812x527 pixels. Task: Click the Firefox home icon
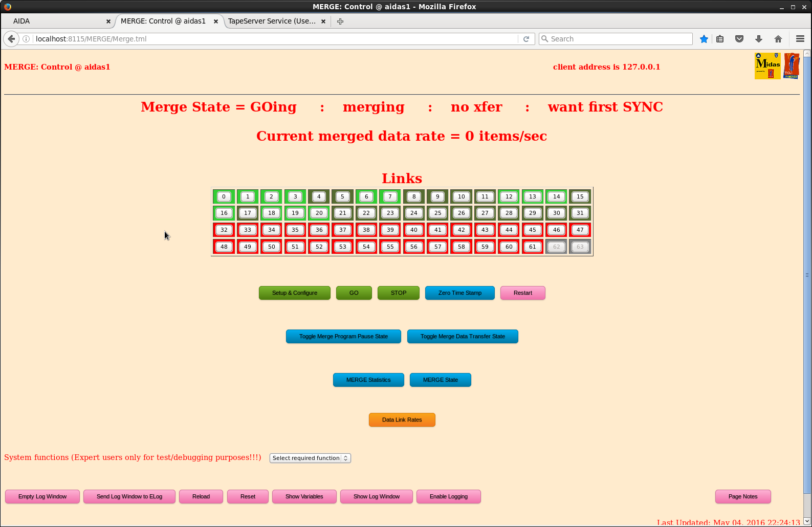click(x=778, y=39)
